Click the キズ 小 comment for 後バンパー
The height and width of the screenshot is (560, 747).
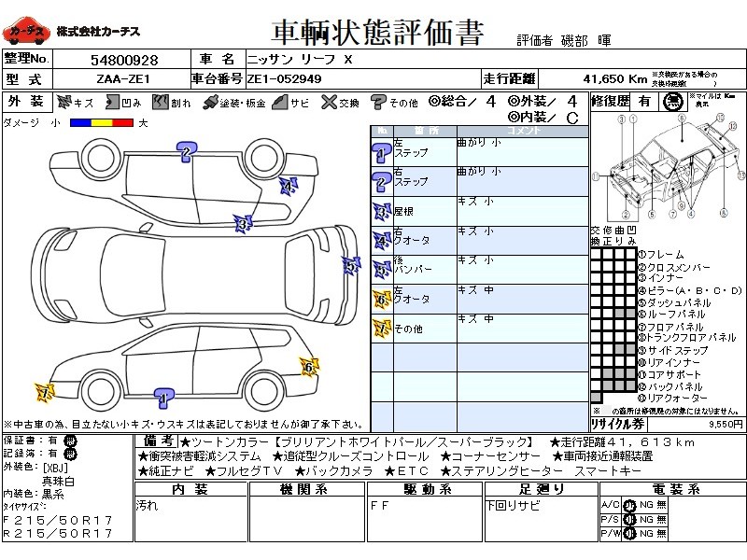[x=475, y=260]
